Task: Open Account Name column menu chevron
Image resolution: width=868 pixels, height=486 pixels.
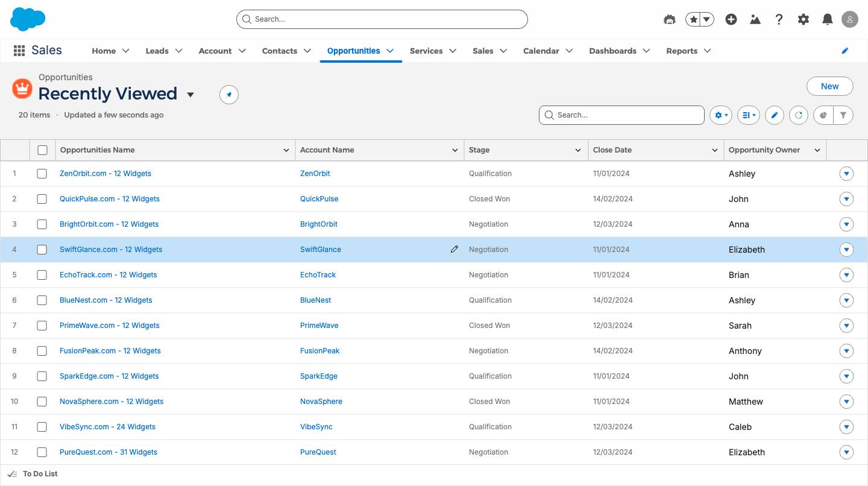Action: [x=455, y=150]
